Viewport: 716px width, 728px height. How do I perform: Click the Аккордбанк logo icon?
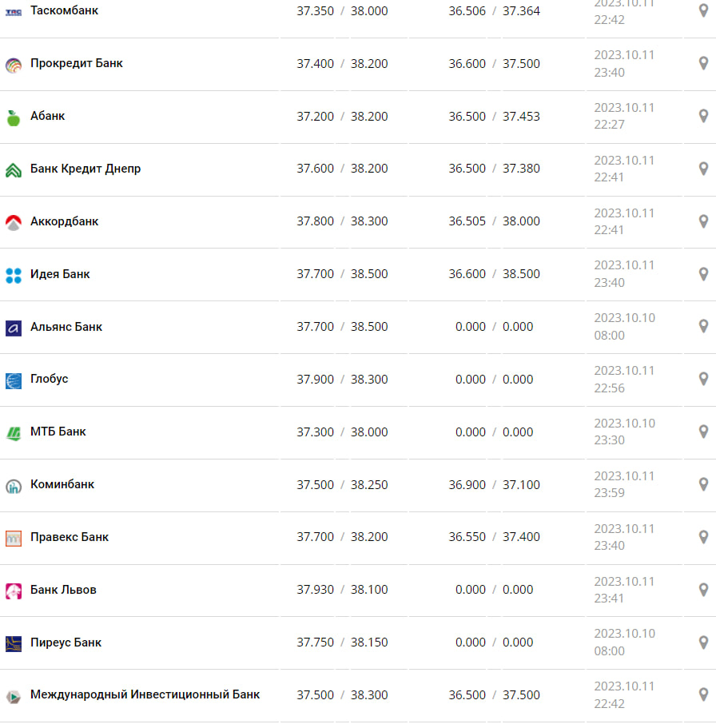pos(13,222)
